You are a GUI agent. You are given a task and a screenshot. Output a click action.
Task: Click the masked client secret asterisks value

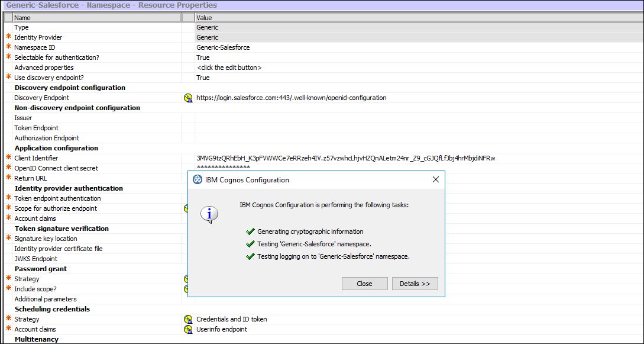click(x=224, y=168)
